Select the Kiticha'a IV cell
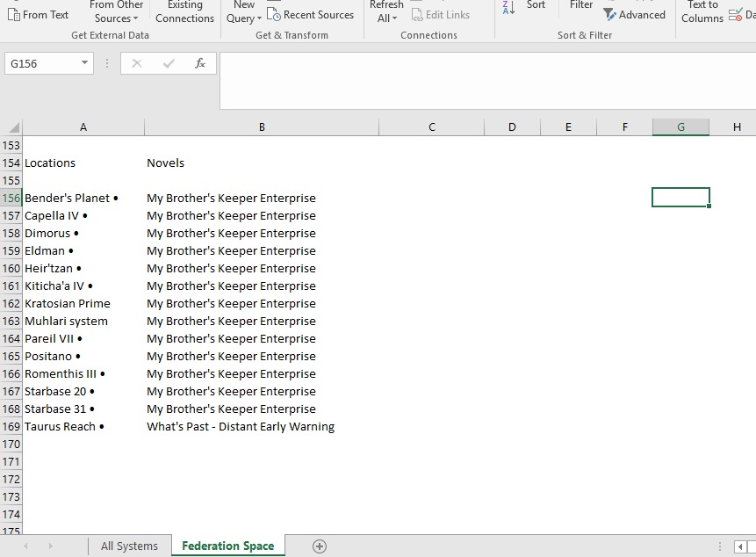This screenshot has height=557, width=756. tap(83, 286)
